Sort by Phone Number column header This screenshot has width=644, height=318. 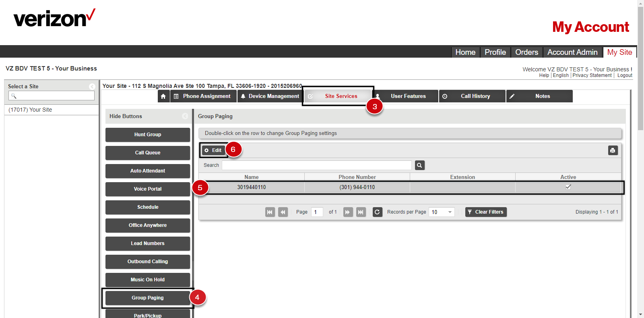click(357, 177)
